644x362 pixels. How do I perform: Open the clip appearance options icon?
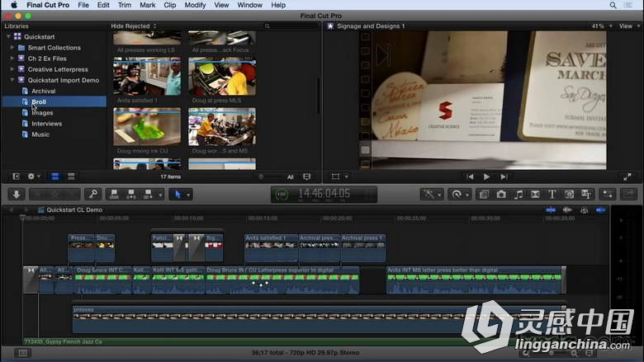coord(306,176)
